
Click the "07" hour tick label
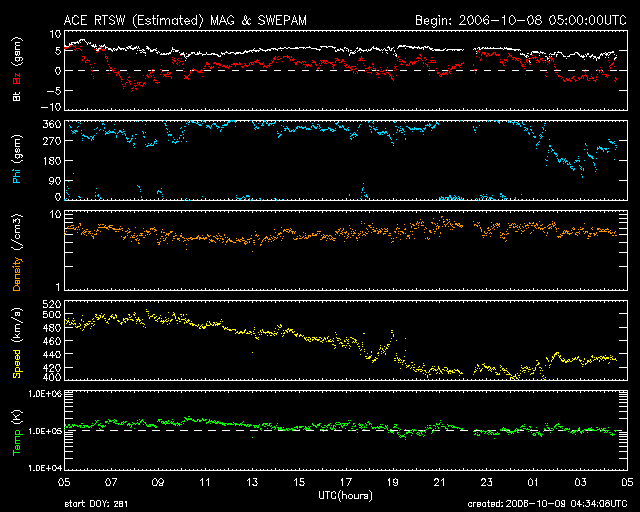111,483
